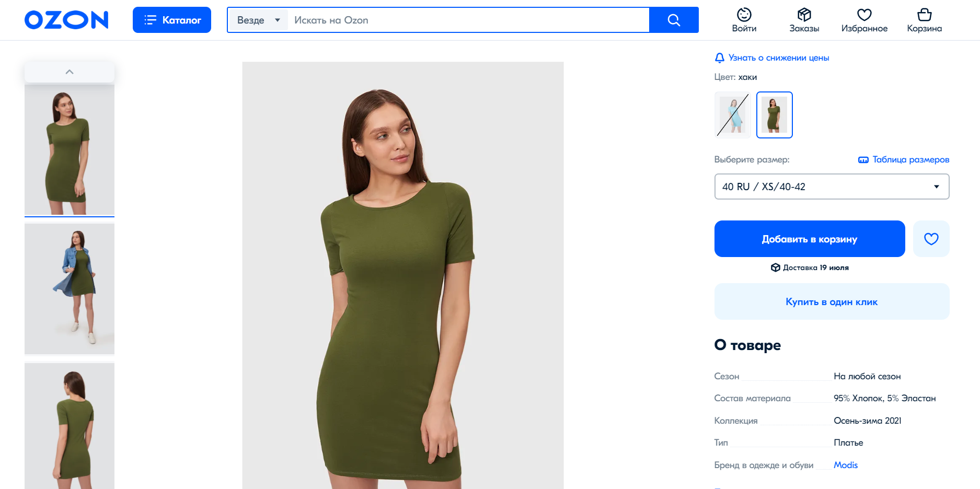This screenshot has height=489, width=980.
Task: Open Заказы orders box icon
Action: (804, 14)
